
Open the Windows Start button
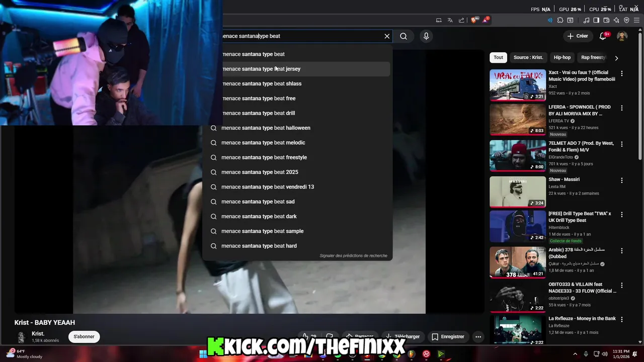[203, 354]
